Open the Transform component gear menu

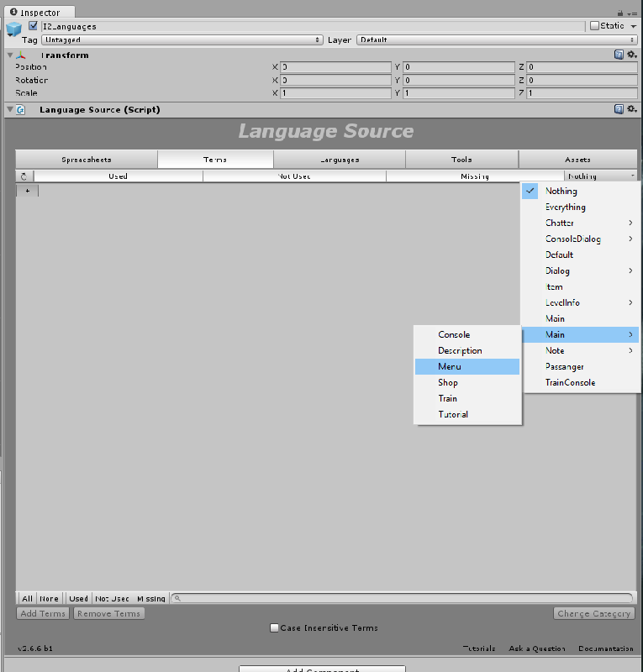631,55
